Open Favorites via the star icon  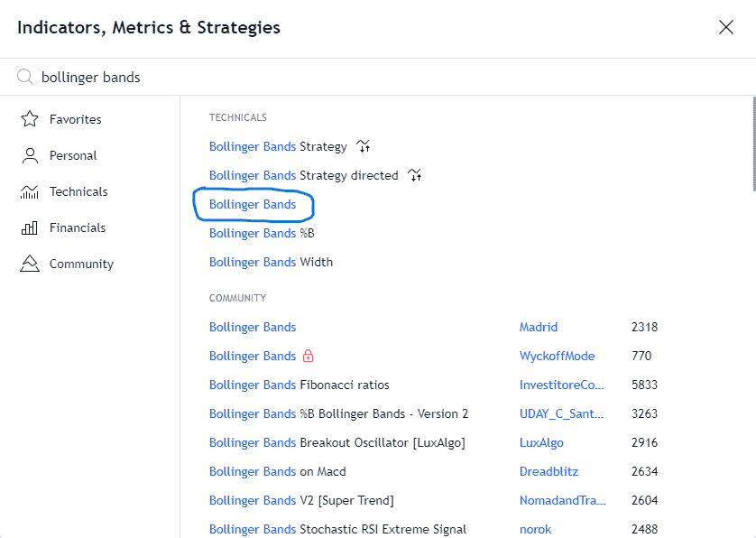tap(30, 118)
